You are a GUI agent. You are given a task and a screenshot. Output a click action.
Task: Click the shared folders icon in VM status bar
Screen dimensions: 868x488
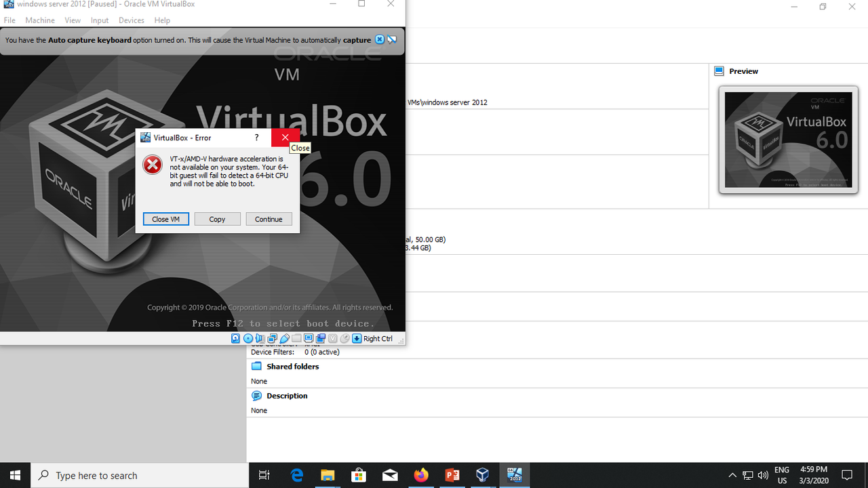pyautogui.click(x=296, y=338)
